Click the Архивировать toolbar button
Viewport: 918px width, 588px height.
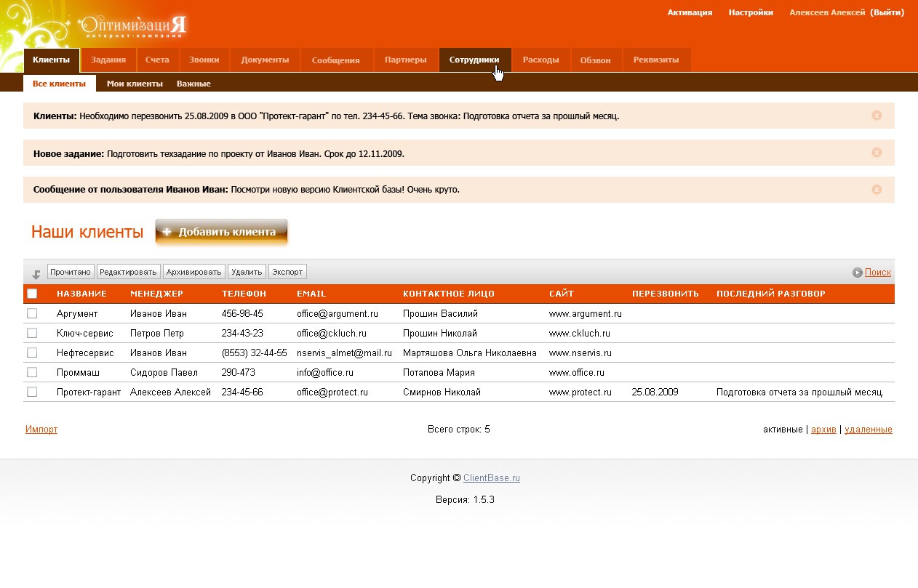click(193, 272)
